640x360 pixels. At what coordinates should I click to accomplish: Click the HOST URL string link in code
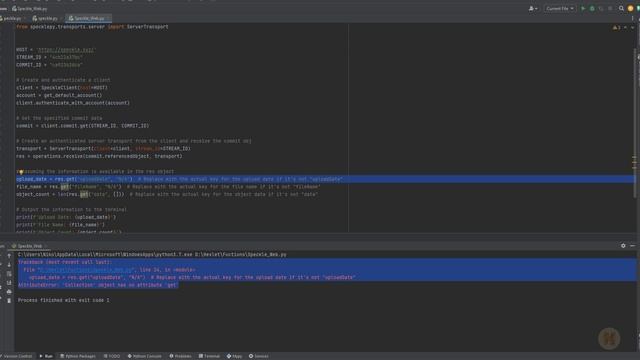pyautogui.click(x=66, y=50)
